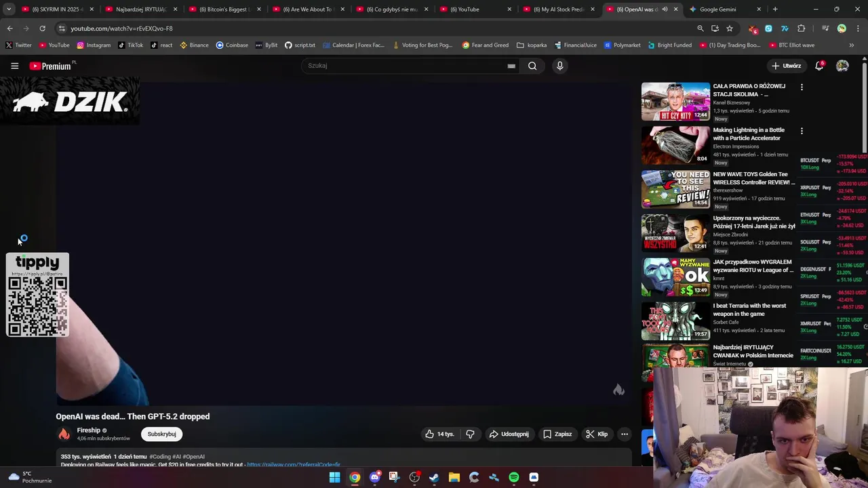The height and width of the screenshot is (488, 868).
Task: Open the Twitter bookmark
Action: coord(18,45)
